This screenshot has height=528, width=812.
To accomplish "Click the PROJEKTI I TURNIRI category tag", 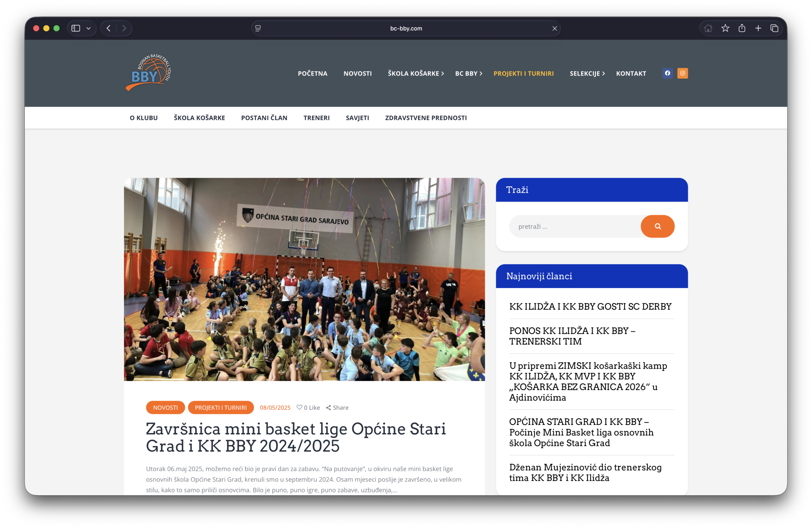I will click(220, 407).
